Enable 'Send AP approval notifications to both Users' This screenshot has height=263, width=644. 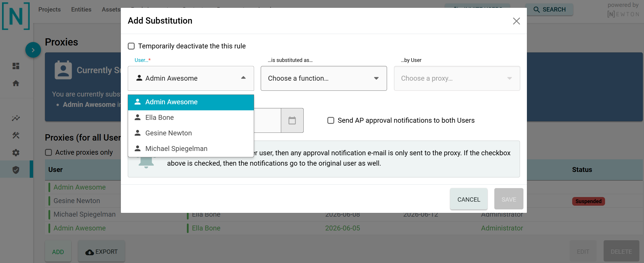click(x=331, y=120)
